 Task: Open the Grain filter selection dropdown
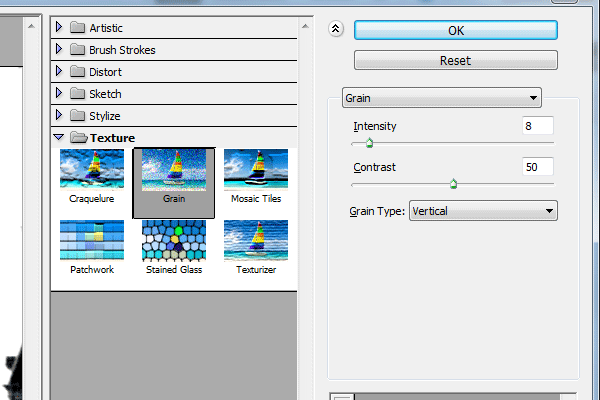pos(442,98)
